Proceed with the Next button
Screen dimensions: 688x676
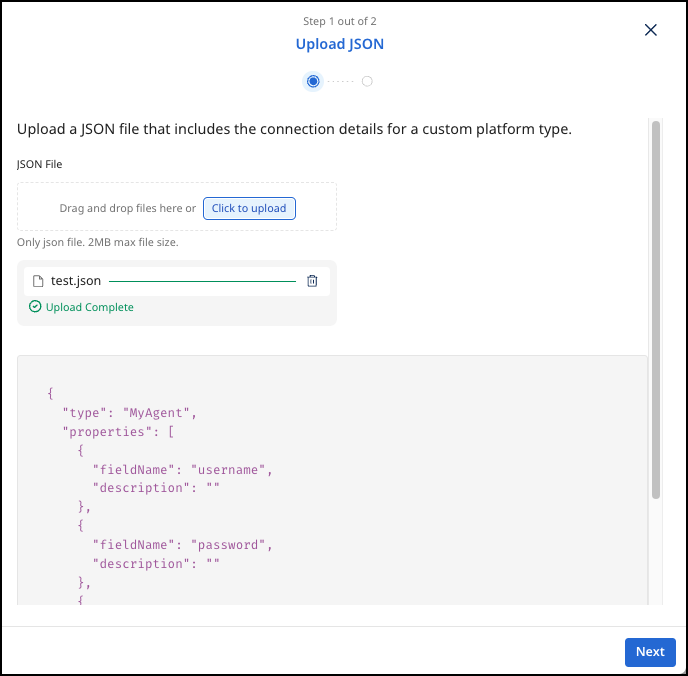tap(650, 652)
